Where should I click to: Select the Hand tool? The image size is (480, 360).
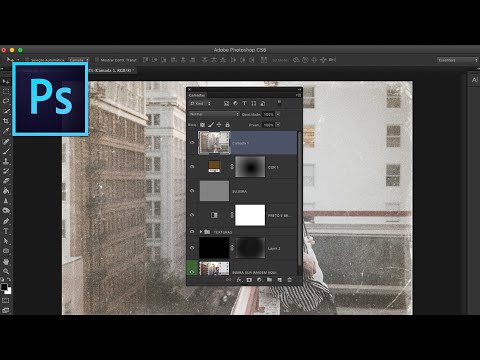(x=6, y=262)
